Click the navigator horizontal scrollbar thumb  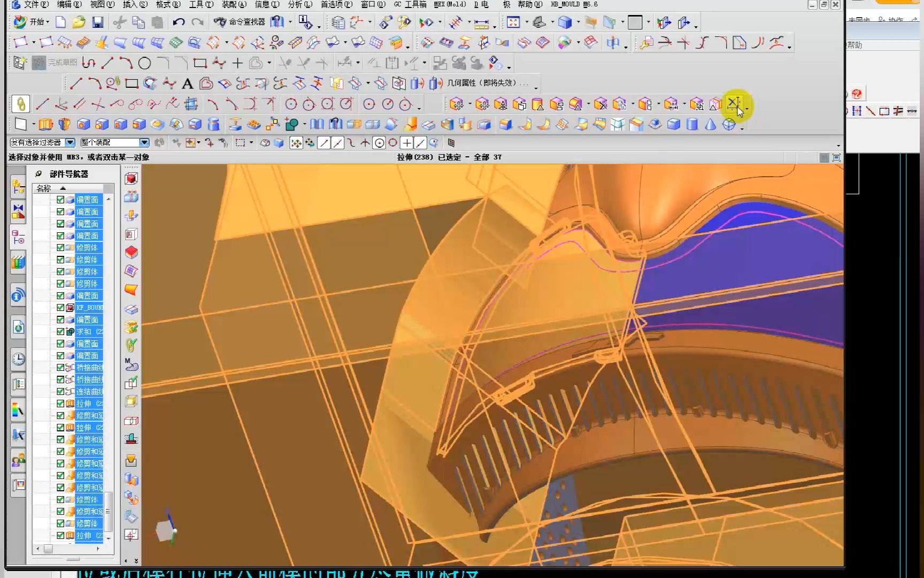tap(48, 549)
